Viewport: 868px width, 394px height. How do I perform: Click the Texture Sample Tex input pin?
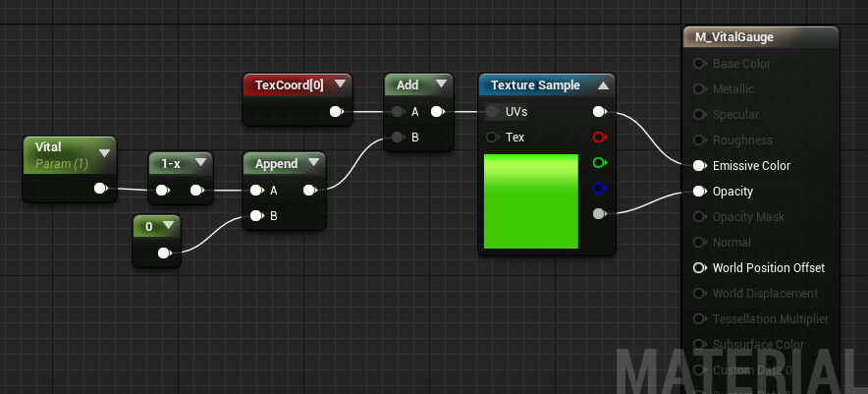492,138
